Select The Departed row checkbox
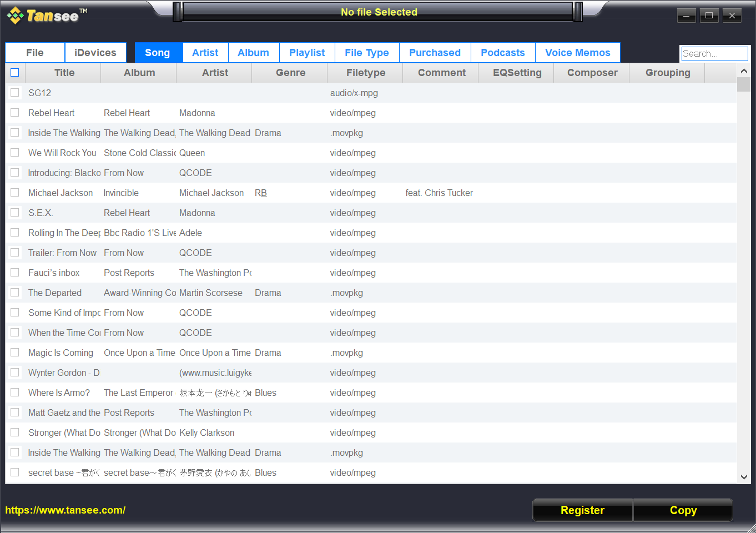This screenshot has height=533, width=756. pyautogui.click(x=15, y=293)
